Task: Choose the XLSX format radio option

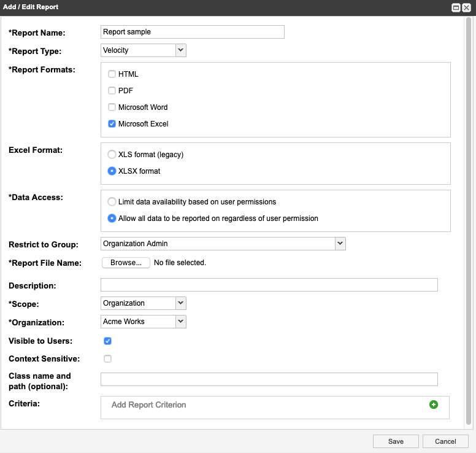Action: (x=112, y=171)
